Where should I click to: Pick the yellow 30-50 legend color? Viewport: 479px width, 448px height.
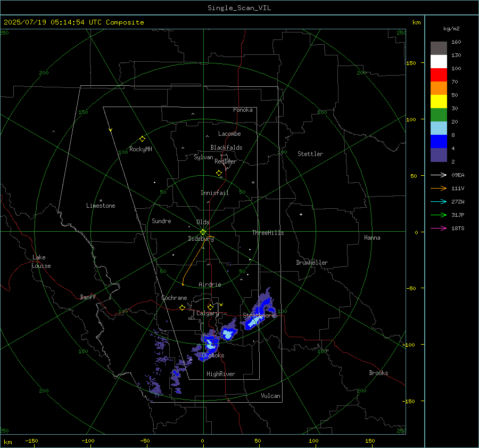pyautogui.click(x=439, y=102)
